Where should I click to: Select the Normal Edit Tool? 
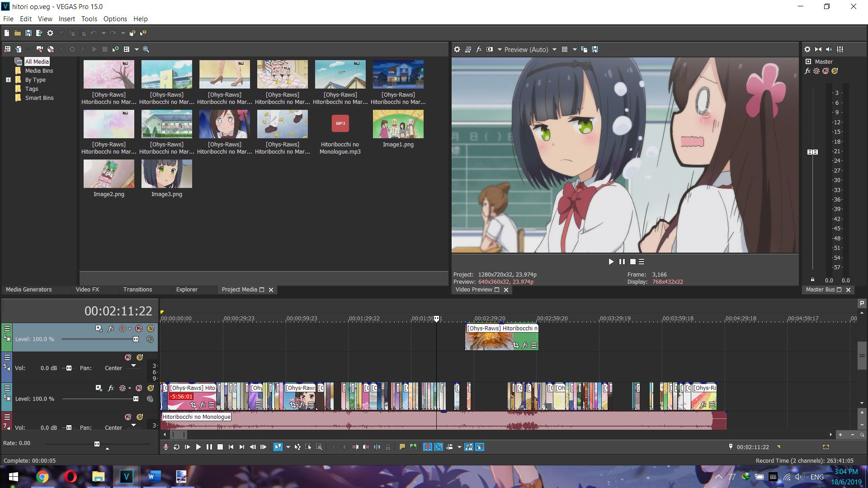click(278, 447)
